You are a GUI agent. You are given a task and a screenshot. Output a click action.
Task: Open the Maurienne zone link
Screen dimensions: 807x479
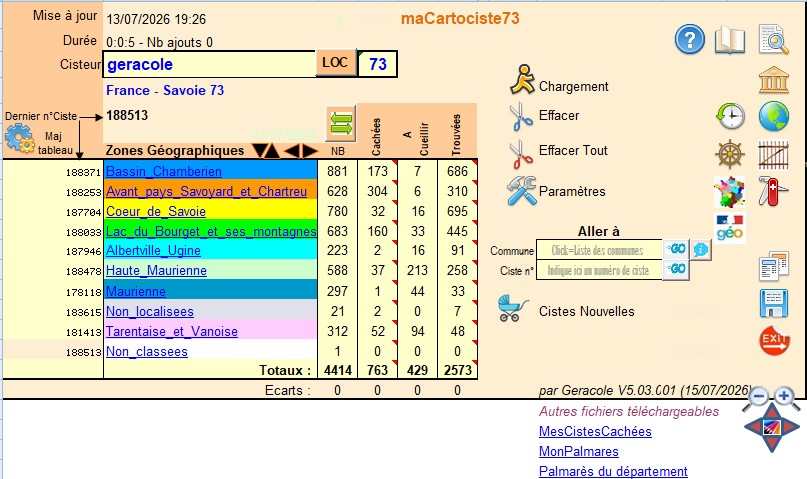click(x=136, y=291)
